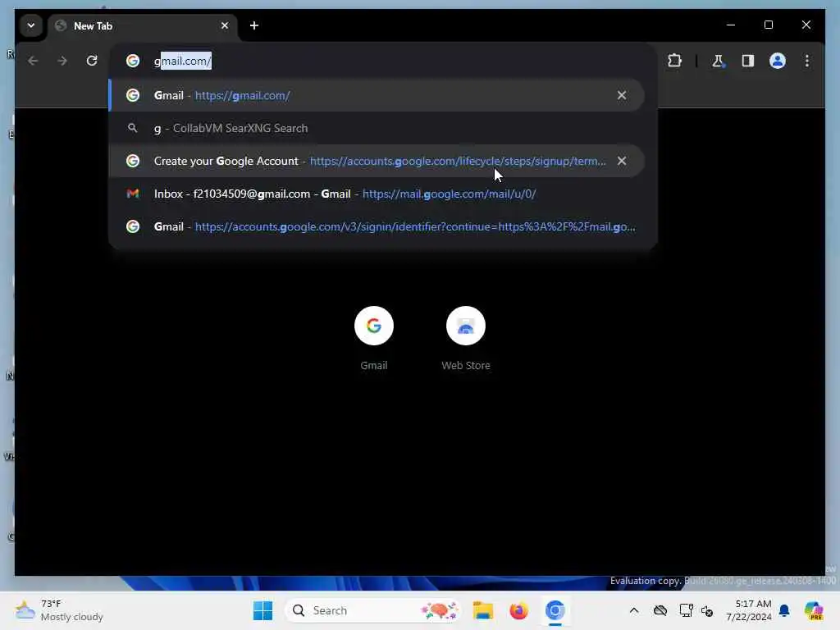The height and width of the screenshot is (630, 840).
Task: Open the Gmail shortcut tile
Action: coord(374,339)
